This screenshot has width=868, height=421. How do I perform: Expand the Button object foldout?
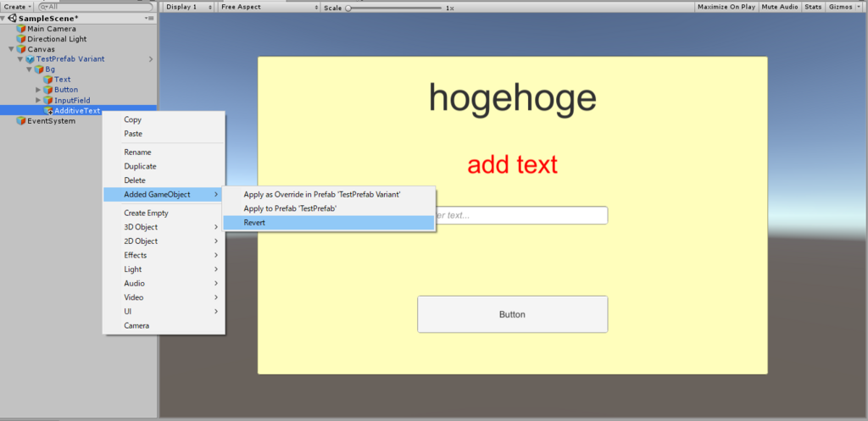38,90
